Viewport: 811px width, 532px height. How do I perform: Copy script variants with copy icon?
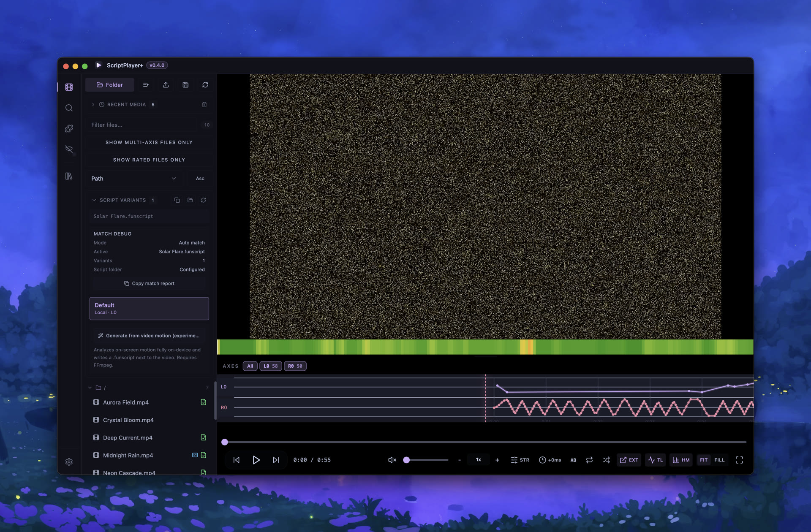click(x=177, y=200)
